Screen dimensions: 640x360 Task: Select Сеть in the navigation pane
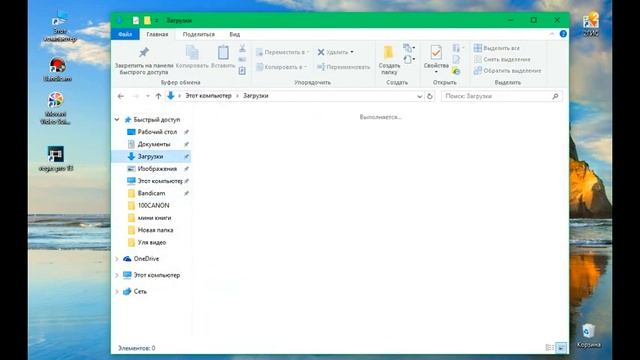click(x=140, y=291)
